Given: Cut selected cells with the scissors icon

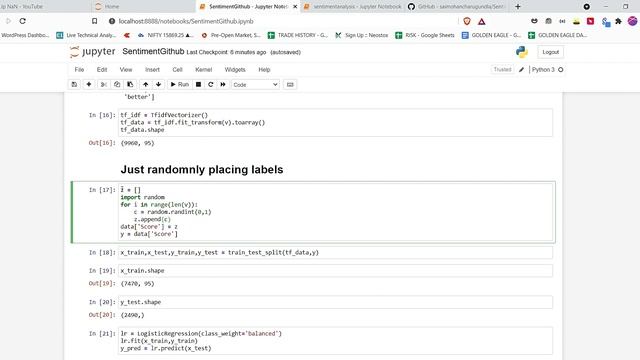Looking at the screenshot, I should [104, 84].
